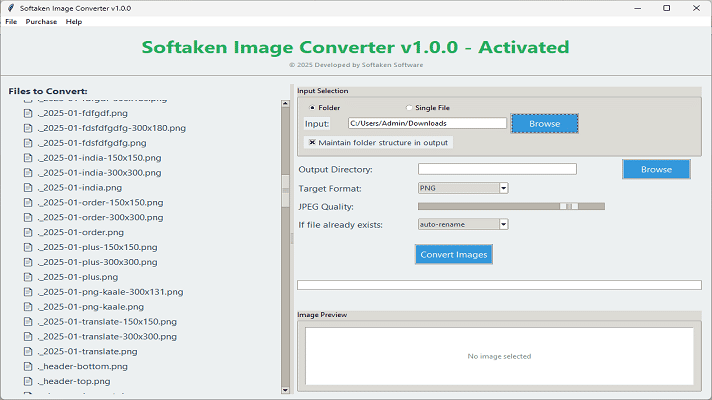Click the Convert Images button
Viewport: 712px width, 400px height.
point(454,254)
